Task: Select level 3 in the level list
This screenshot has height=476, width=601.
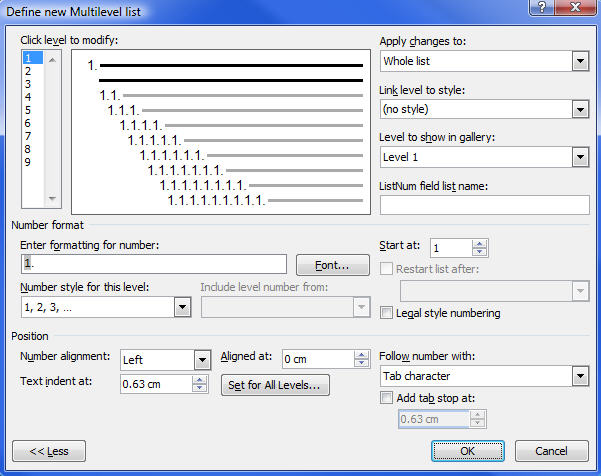Action: [x=33, y=84]
